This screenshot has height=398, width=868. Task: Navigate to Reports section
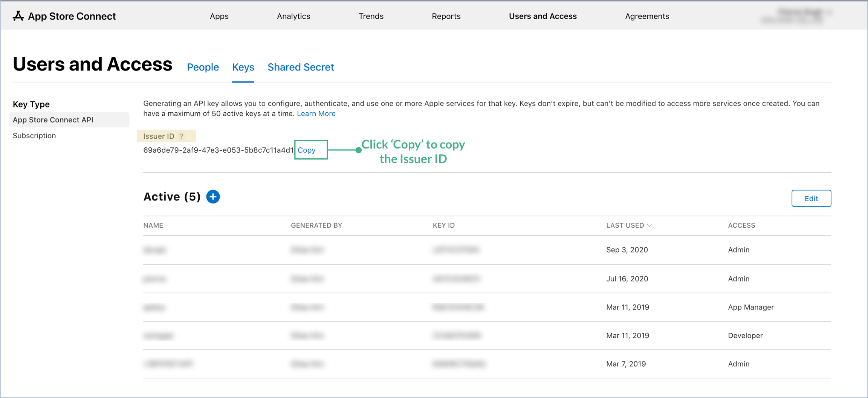pos(446,16)
